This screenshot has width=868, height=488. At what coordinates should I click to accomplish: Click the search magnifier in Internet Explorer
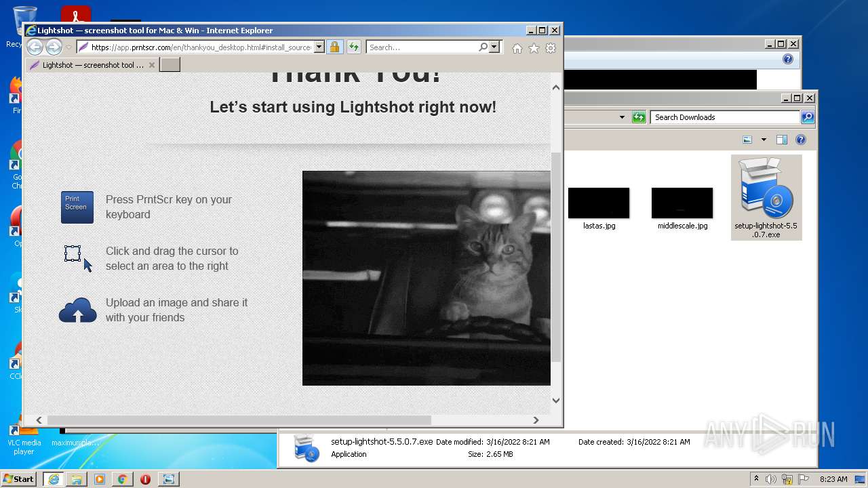click(x=483, y=47)
